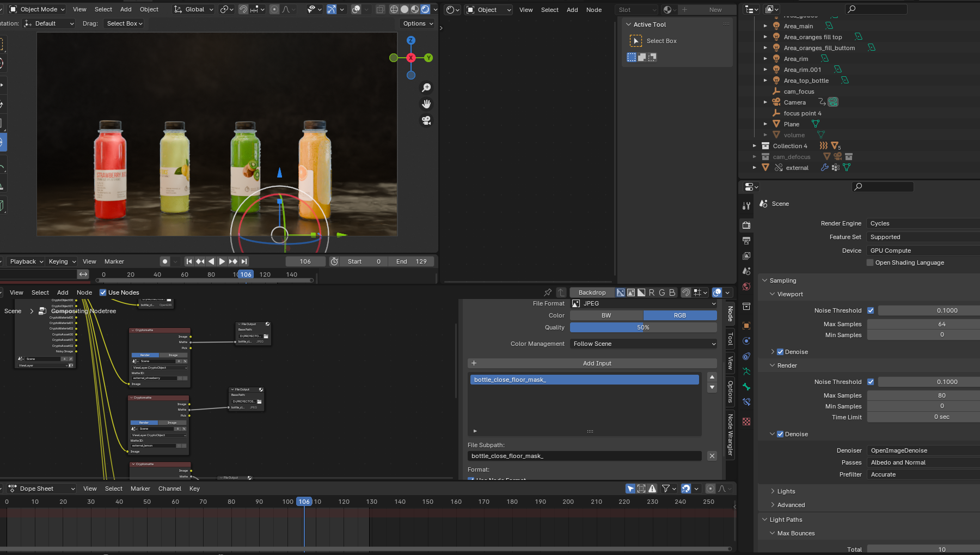Play the animation forward
980x555 pixels.
click(222, 261)
